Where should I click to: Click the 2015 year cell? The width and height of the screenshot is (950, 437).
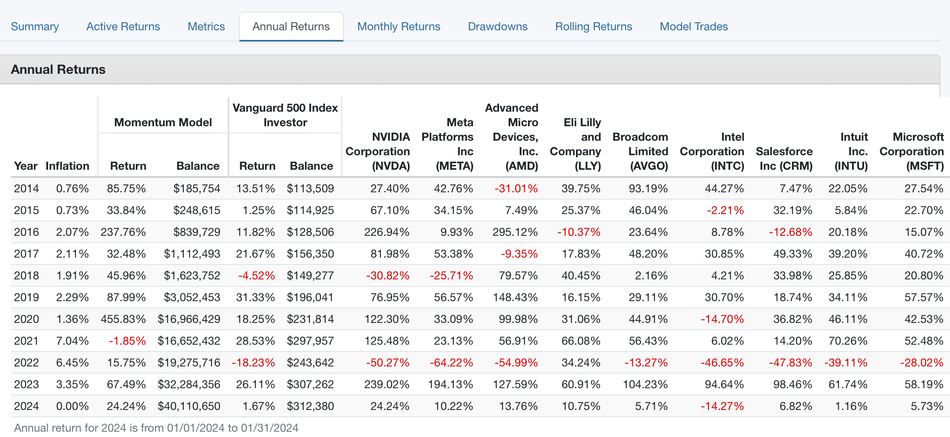coord(25,210)
